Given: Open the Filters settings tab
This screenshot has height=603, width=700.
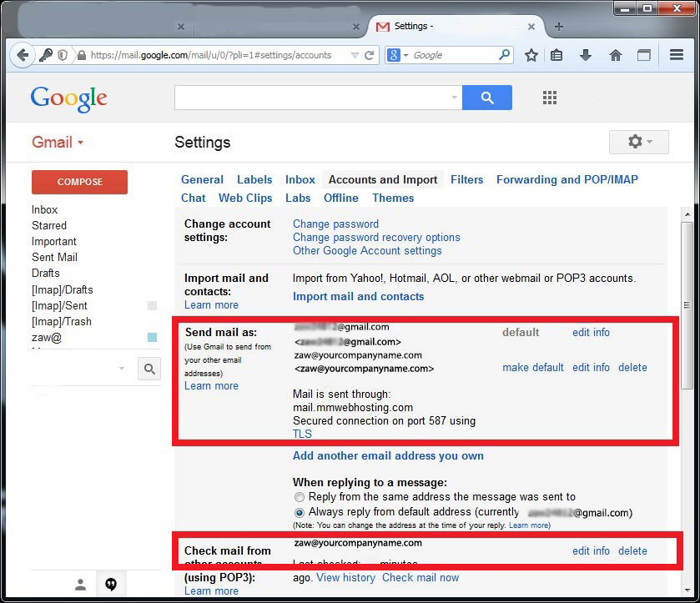Looking at the screenshot, I should pos(466,179).
